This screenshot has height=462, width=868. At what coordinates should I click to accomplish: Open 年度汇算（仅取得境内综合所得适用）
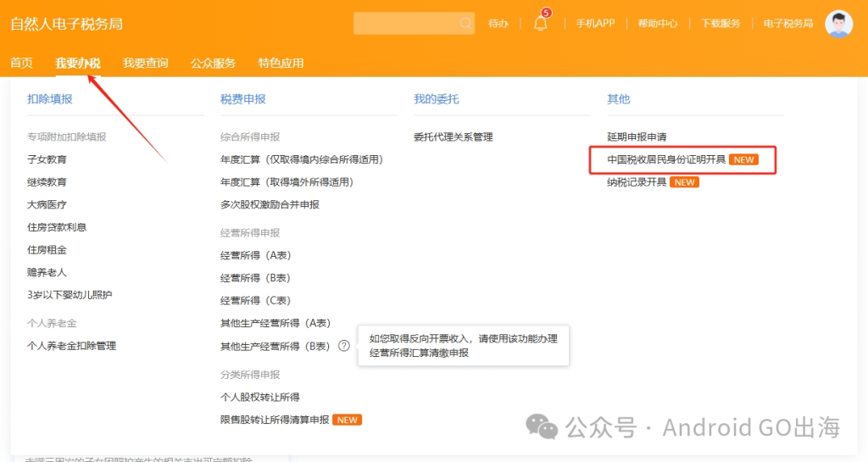[x=302, y=159]
